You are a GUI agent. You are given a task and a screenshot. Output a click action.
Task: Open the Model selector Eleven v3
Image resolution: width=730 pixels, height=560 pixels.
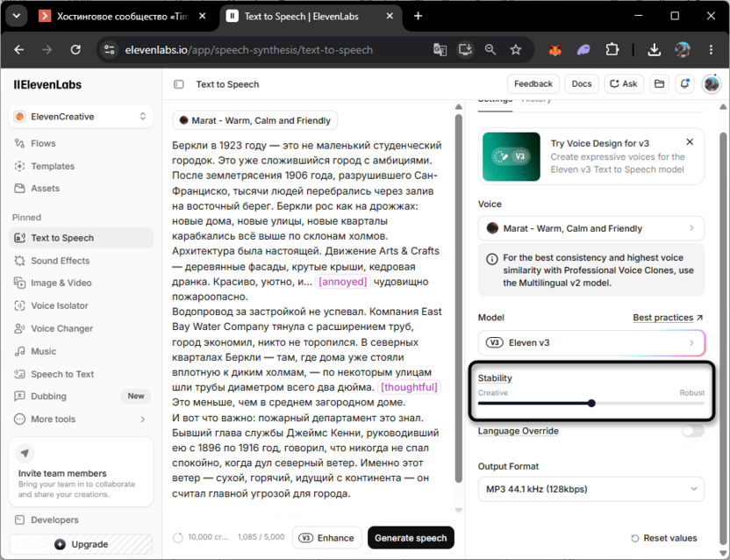point(590,343)
